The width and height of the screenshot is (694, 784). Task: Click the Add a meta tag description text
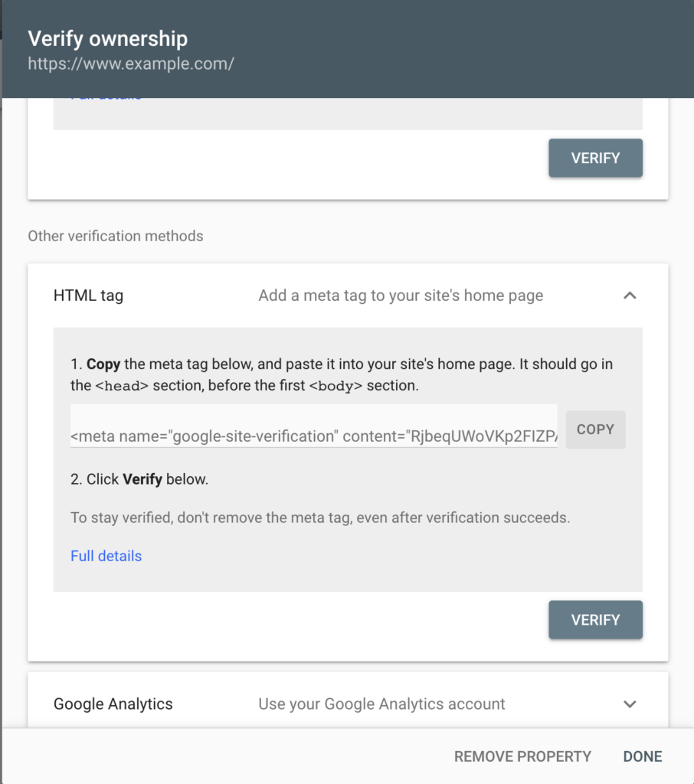click(400, 295)
